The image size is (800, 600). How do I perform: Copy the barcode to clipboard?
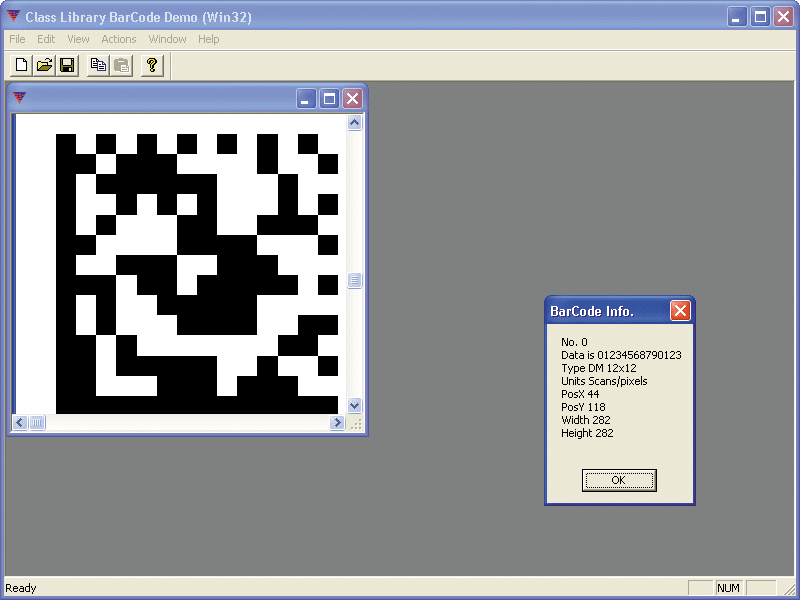(97, 64)
